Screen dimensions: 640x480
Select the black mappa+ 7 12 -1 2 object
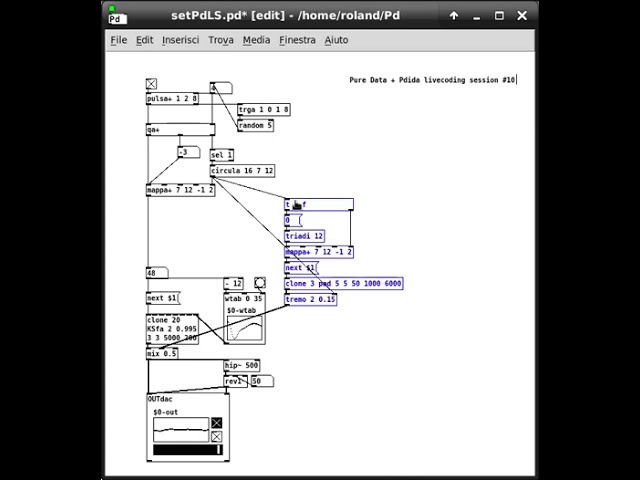pos(180,190)
